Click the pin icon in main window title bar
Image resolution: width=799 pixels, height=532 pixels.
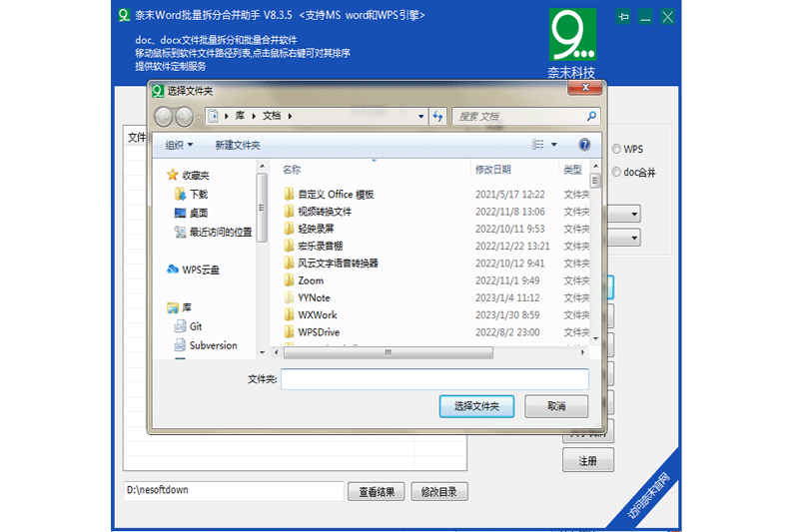coord(623,17)
